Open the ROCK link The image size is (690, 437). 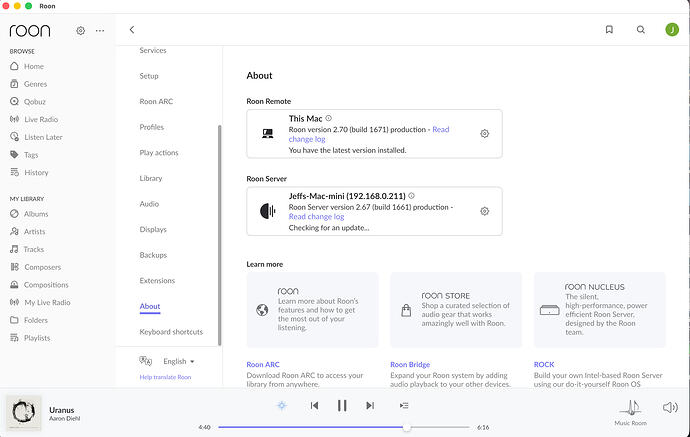544,364
